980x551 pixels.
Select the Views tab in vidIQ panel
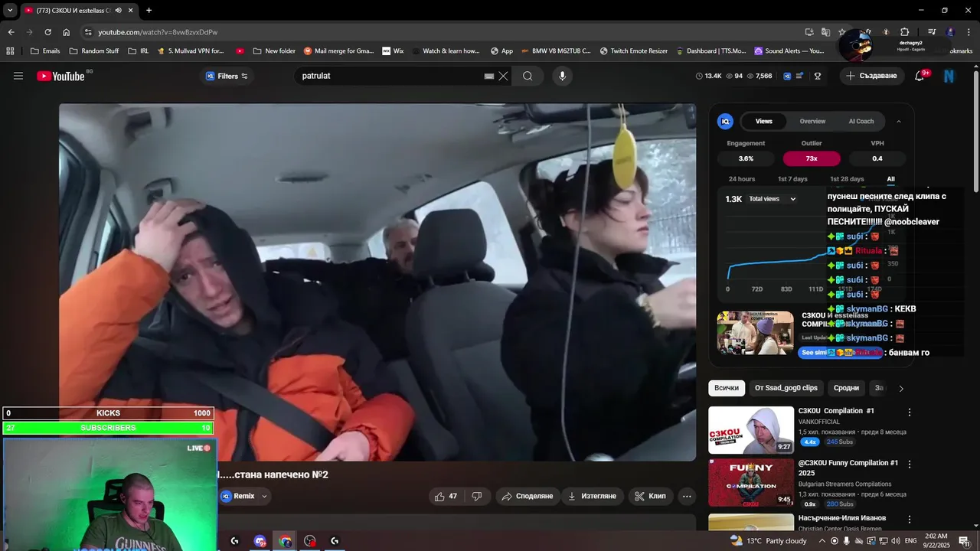pyautogui.click(x=764, y=121)
